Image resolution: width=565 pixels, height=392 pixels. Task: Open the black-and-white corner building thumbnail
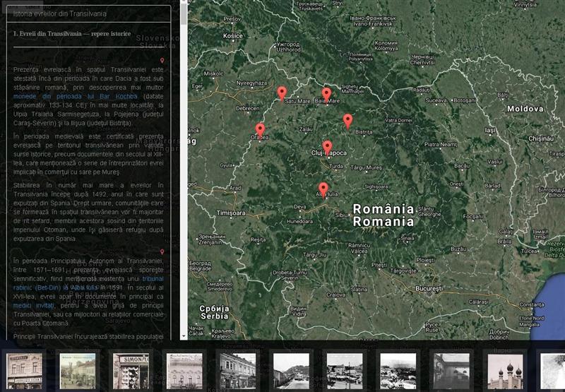tap(238, 371)
